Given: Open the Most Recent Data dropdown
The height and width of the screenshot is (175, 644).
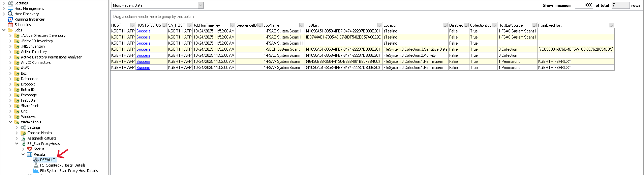Looking at the screenshot, I should click(x=201, y=5).
